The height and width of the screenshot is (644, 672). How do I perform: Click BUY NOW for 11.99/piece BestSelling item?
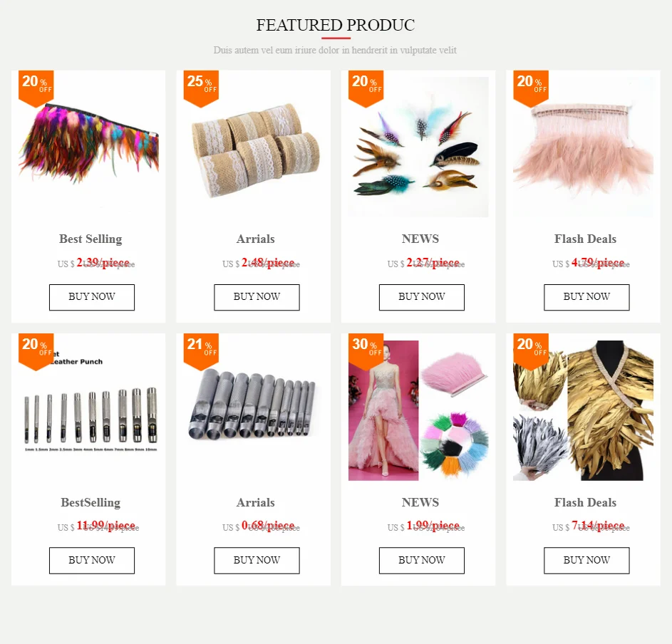(x=92, y=560)
